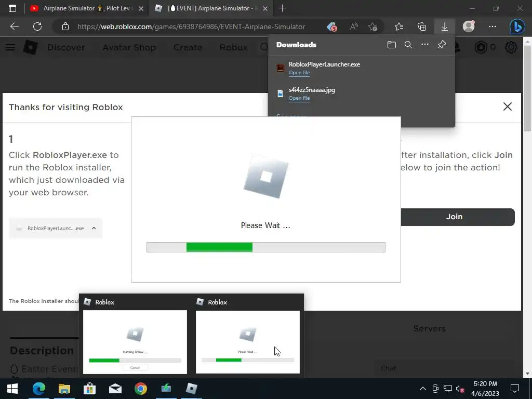Image resolution: width=532 pixels, height=399 pixels.
Task: Click the address bar URL field
Action: pos(191,26)
